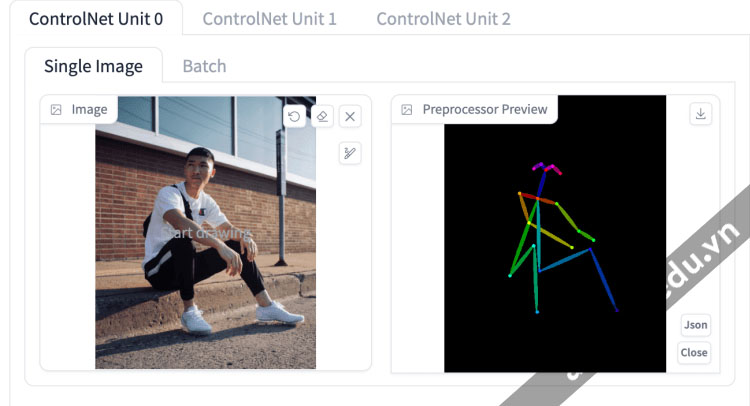Open the Batch tab
Viewport: 750px width, 406px height.
click(204, 66)
